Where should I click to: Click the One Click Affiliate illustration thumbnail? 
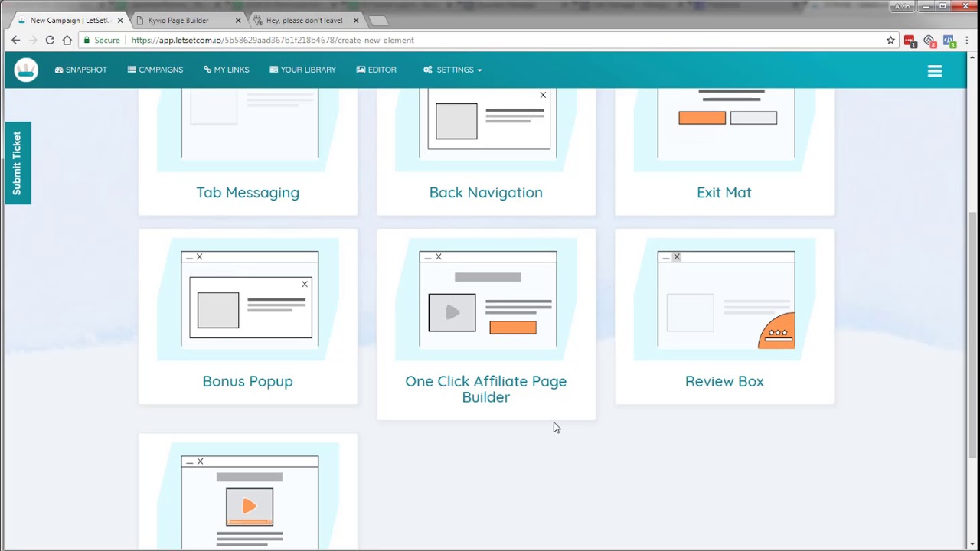pos(488,299)
